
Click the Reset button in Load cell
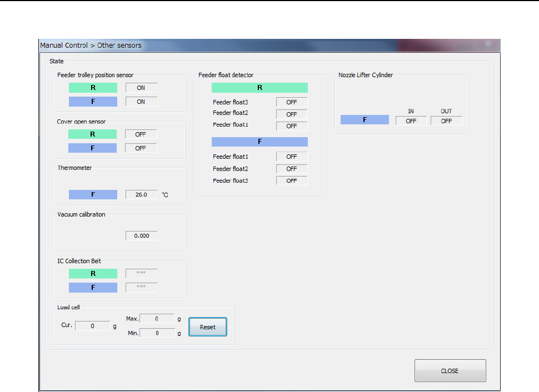pos(208,326)
